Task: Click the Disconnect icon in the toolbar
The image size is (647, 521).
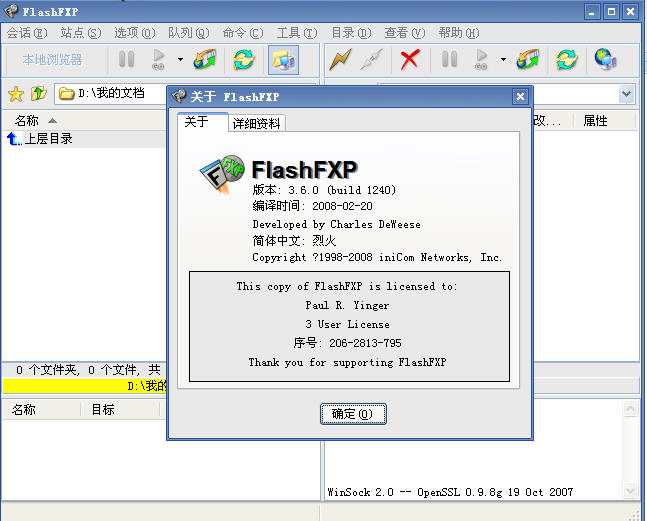Action: (373, 59)
